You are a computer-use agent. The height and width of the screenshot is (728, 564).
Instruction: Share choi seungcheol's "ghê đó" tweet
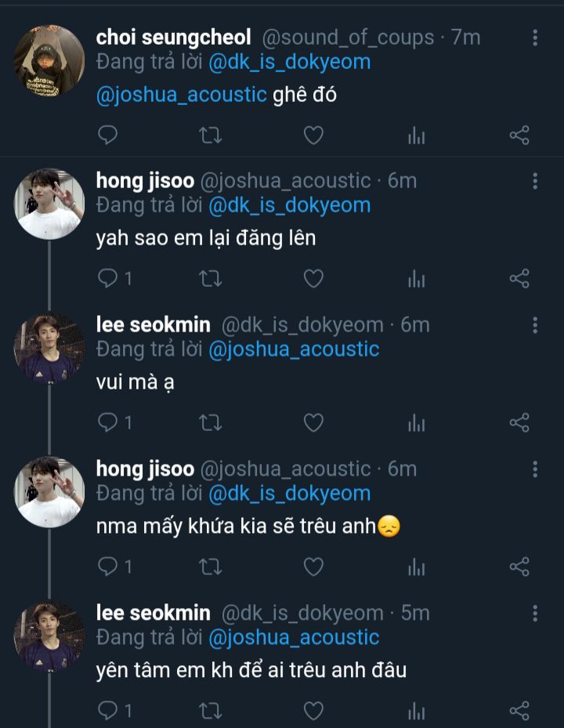tap(519, 136)
